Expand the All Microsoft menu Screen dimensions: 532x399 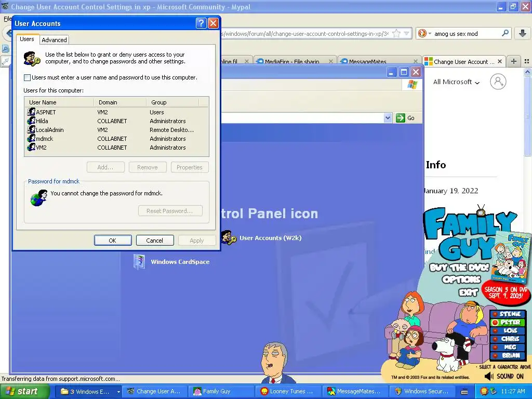tap(456, 82)
